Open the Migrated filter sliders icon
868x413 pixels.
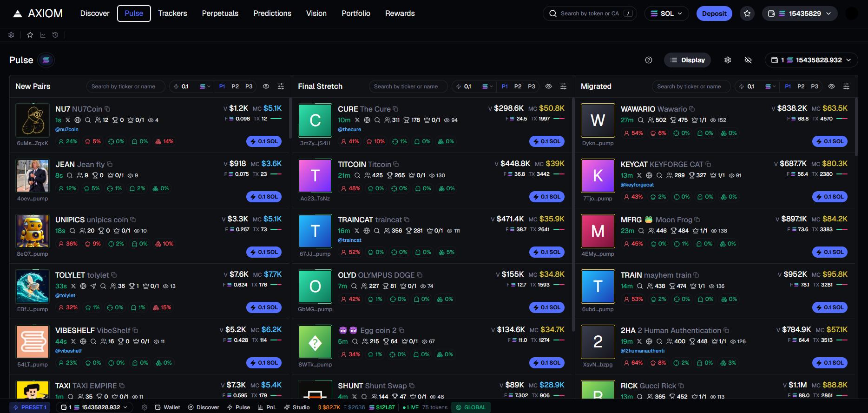pos(846,87)
